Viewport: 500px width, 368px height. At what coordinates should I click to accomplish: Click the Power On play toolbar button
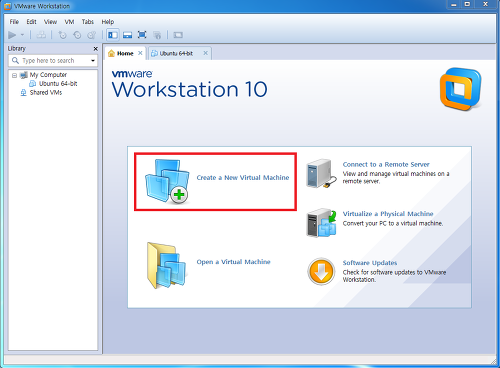tap(12, 35)
